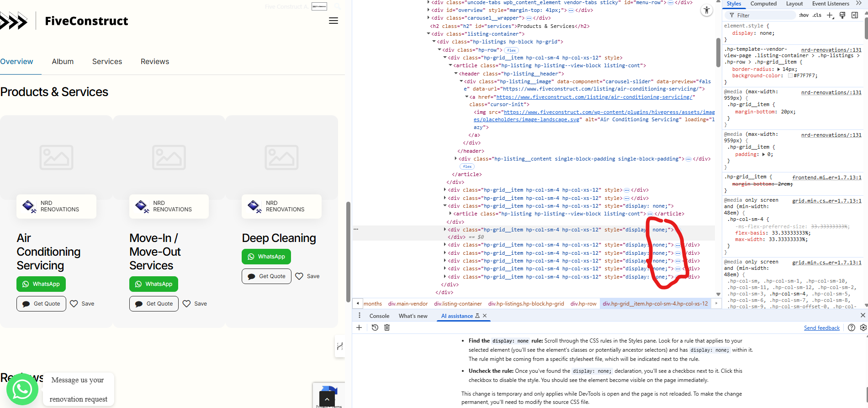The image size is (868, 408).
Task: Click the FiveConstruct triple-arrow logo
Action: 14,21
